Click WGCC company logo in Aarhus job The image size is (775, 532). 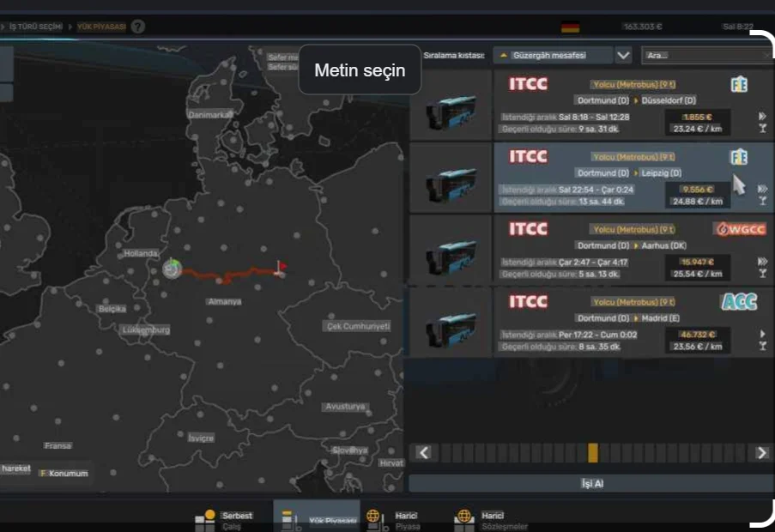739,229
